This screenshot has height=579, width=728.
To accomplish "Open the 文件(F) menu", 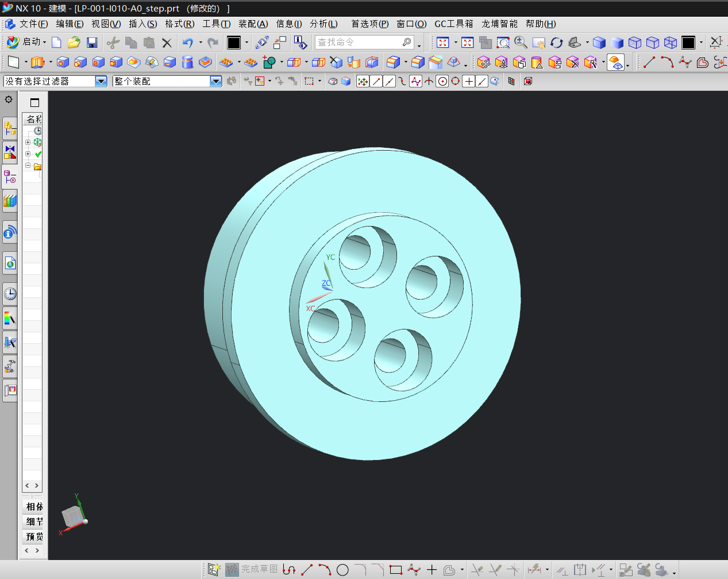I will (34, 24).
